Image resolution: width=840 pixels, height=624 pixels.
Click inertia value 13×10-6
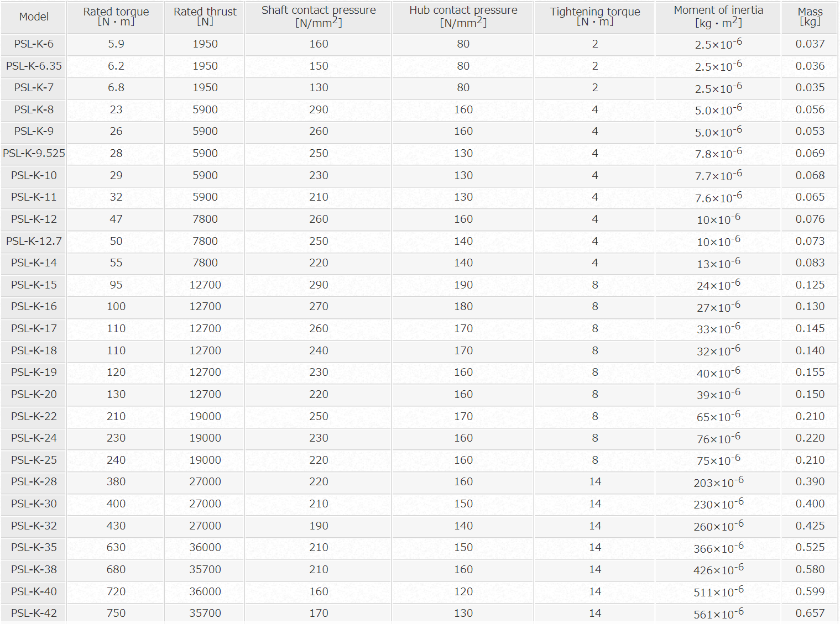point(718,263)
